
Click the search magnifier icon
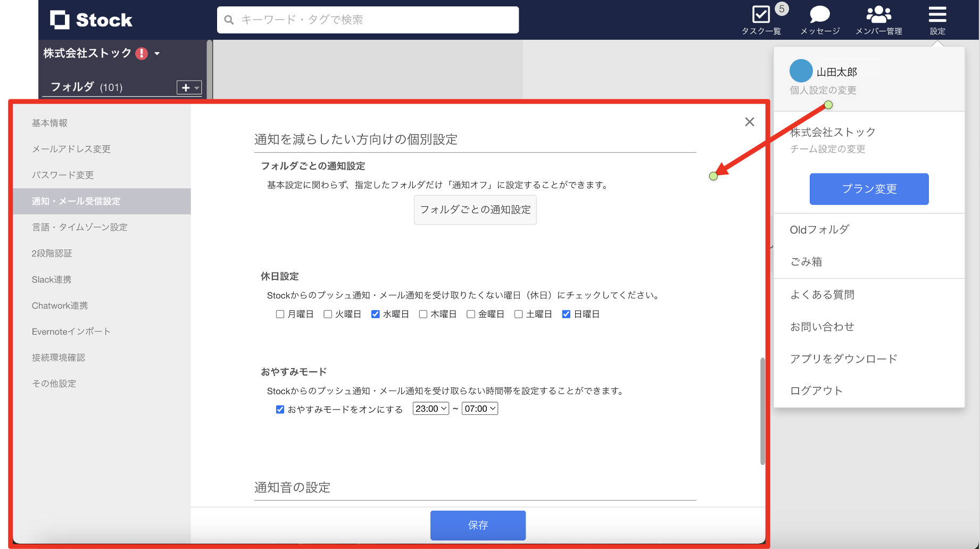click(229, 20)
